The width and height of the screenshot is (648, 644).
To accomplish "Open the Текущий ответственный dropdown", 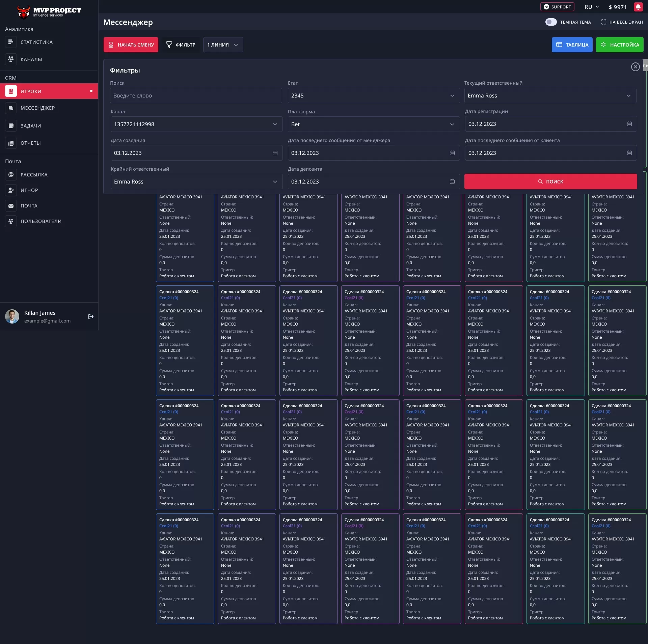I will (629, 95).
